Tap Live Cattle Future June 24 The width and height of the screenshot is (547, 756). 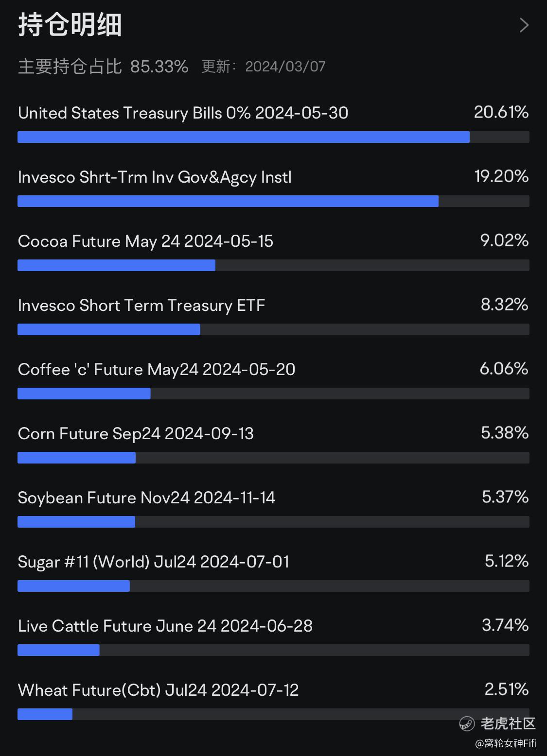[x=165, y=626]
